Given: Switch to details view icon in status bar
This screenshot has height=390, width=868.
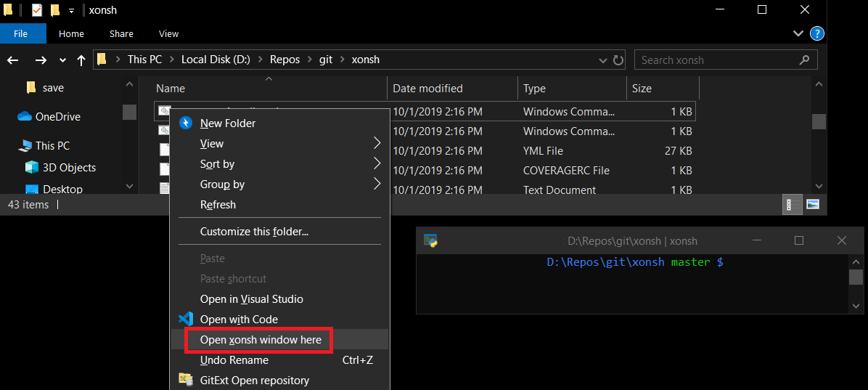Looking at the screenshot, I should (793, 205).
